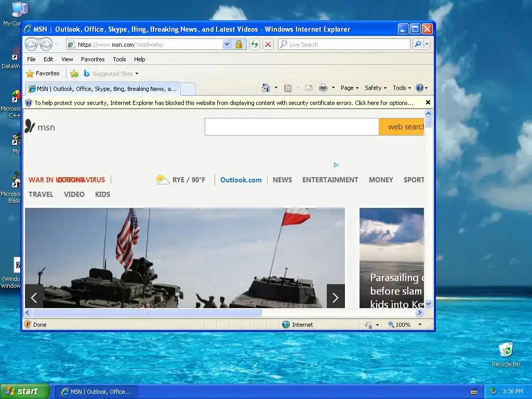Click inside the Live Search box
The image size is (532, 399).
click(x=344, y=45)
